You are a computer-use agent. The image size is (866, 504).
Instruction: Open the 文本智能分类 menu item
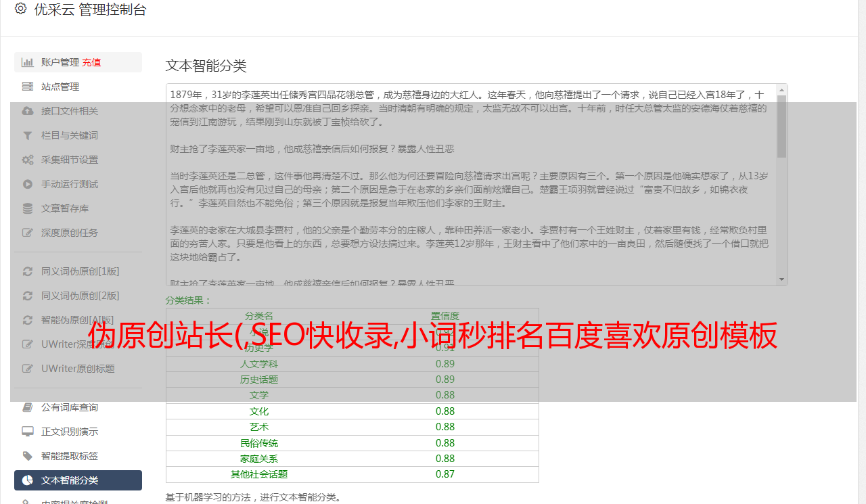point(70,480)
